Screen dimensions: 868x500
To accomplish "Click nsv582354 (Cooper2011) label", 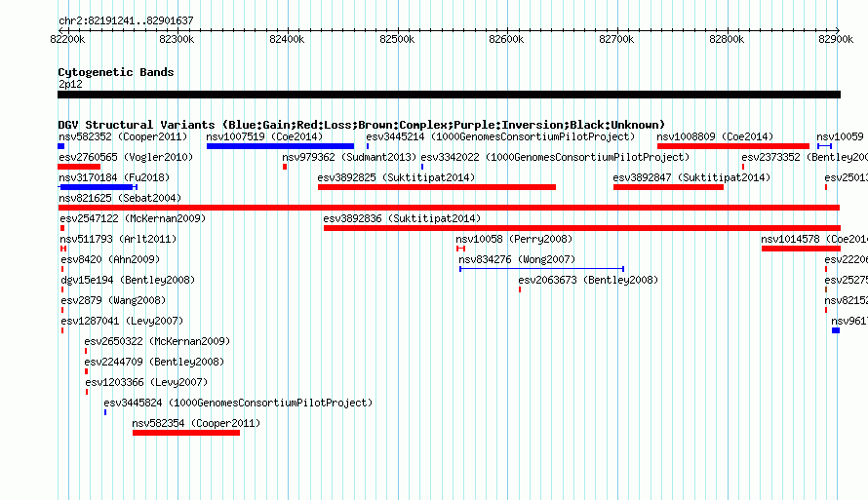I will (x=196, y=423).
